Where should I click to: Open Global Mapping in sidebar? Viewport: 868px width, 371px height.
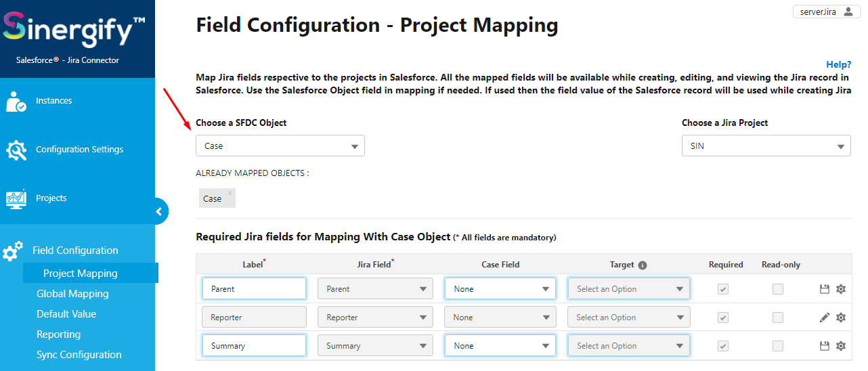[x=72, y=294]
